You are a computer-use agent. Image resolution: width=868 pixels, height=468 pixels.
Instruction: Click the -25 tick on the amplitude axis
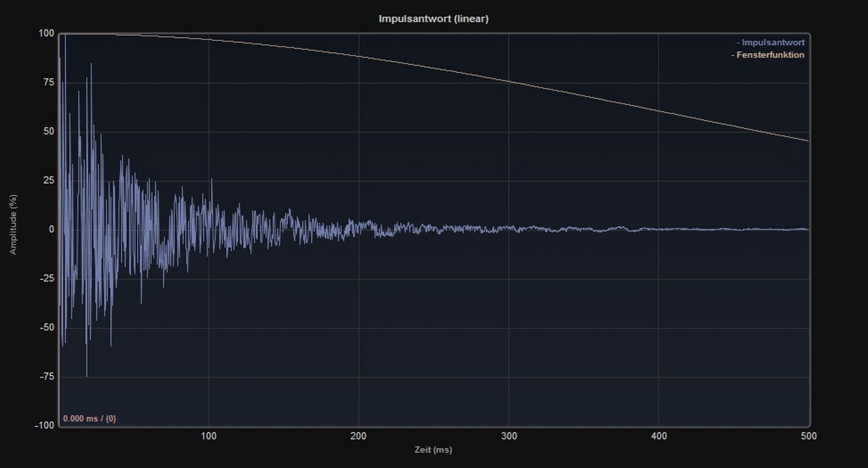pos(47,278)
